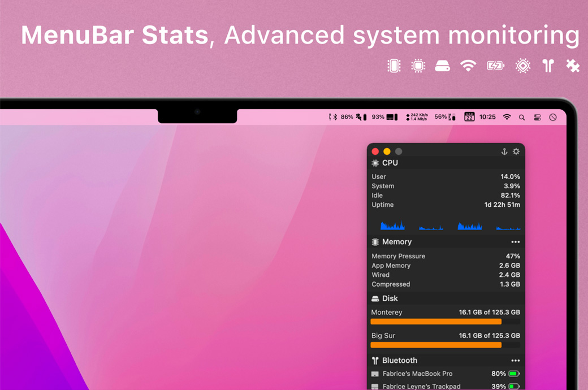Viewport: 588px width, 390px height.
Task: Open the network speed 242 Kb/s menu bar item
Action: [x=417, y=117]
